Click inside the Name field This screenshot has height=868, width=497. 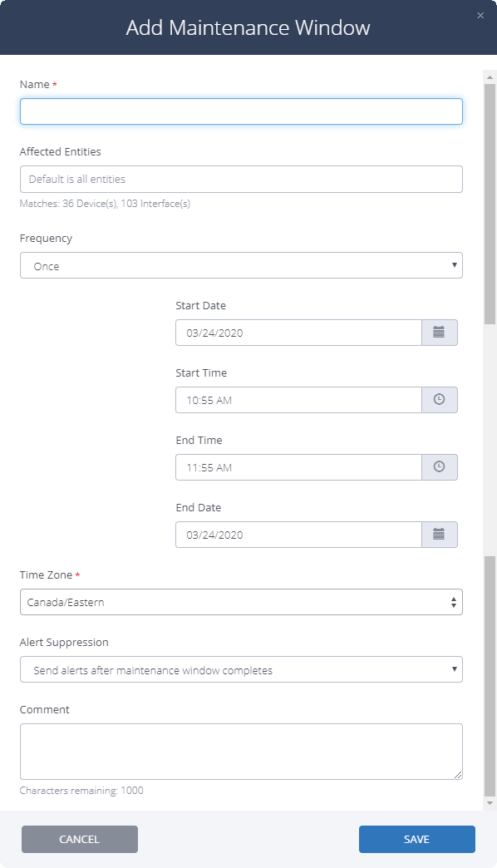(x=241, y=111)
